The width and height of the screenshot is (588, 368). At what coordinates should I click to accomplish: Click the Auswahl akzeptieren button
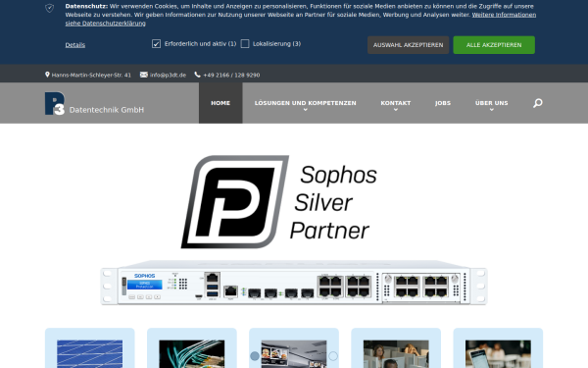tap(408, 45)
